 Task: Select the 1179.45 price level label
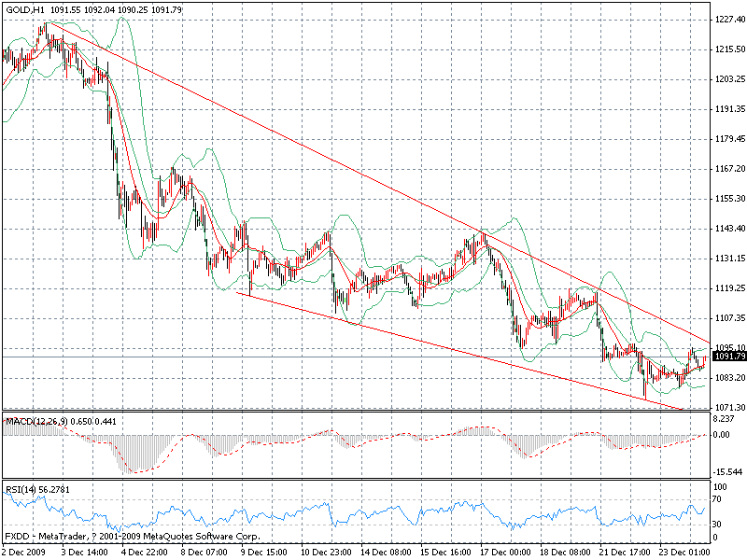[x=730, y=139]
